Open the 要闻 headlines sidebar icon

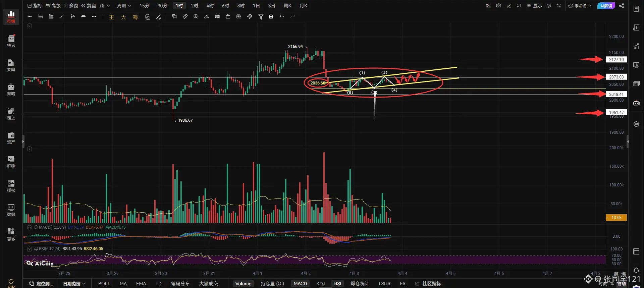pos(11,65)
